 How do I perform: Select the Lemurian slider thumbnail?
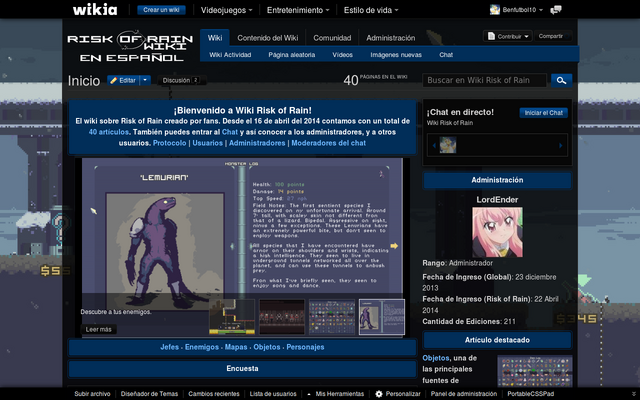(x=382, y=317)
